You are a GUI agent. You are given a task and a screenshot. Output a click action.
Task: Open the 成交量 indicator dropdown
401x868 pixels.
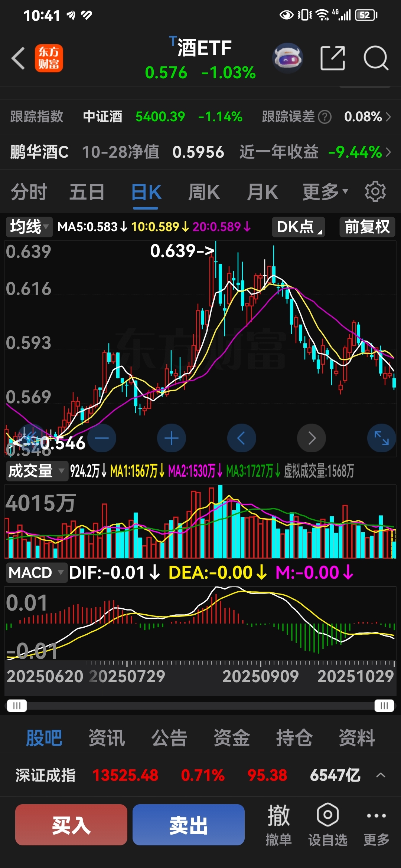coord(37,471)
